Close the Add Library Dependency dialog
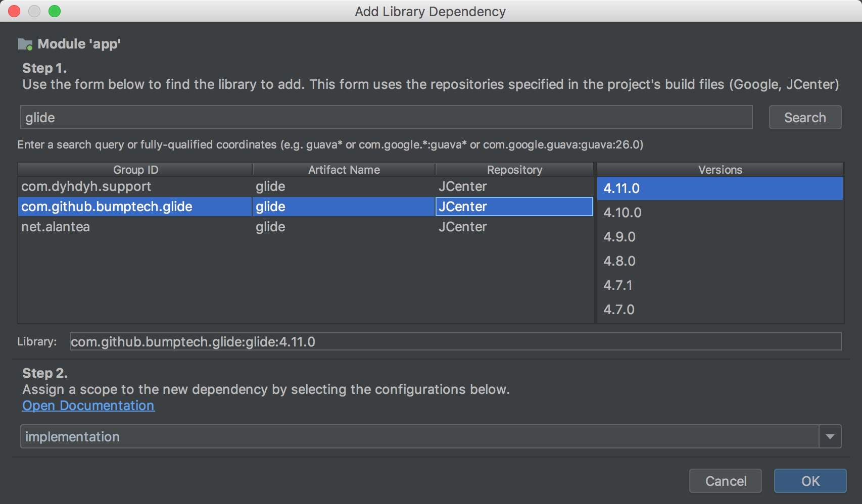Screen dimensions: 862x504 [x=14, y=11]
